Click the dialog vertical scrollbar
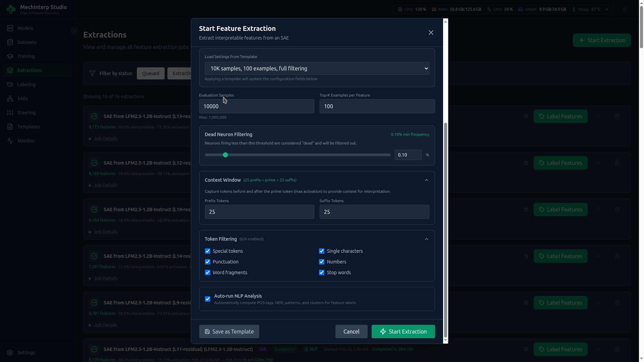 (x=445, y=230)
